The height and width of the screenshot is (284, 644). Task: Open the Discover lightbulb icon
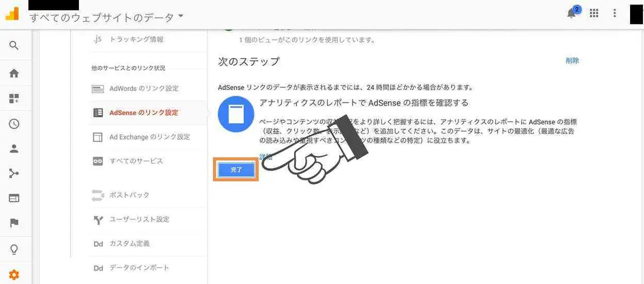pyautogui.click(x=14, y=250)
